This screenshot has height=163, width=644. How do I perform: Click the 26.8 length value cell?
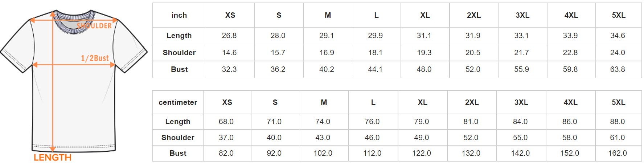click(229, 36)
